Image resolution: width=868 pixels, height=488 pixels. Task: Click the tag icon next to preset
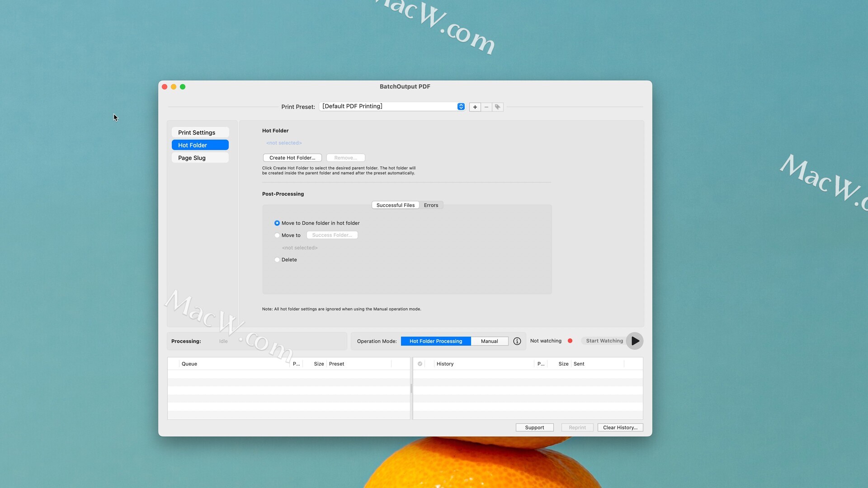pos(498,107)
